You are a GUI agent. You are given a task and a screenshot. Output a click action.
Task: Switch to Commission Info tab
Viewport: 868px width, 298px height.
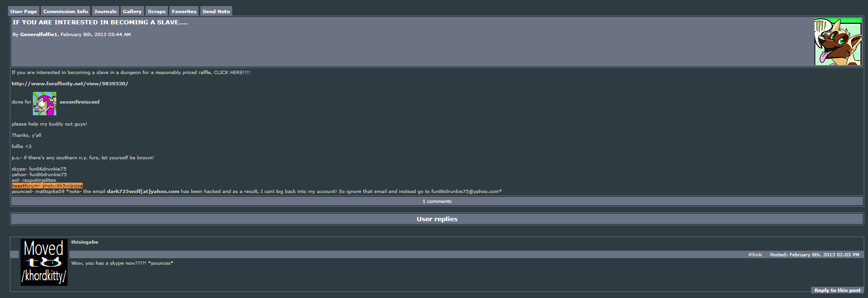pos(66,11)
